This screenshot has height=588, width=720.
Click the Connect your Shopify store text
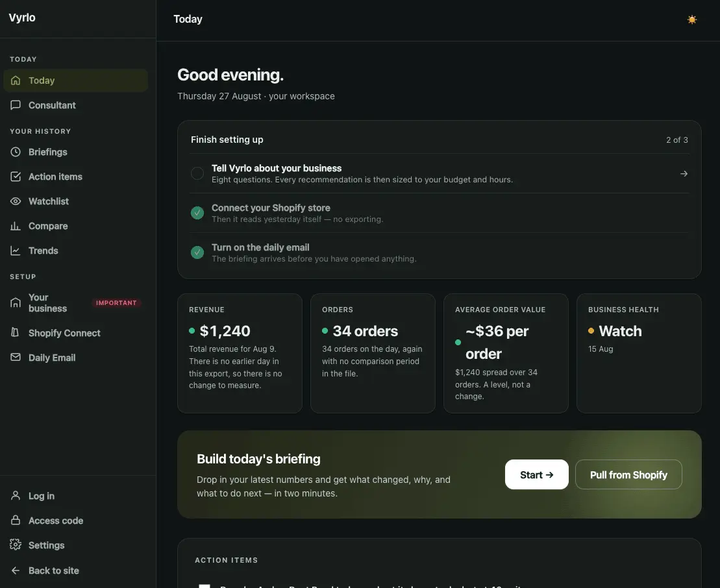271,208
